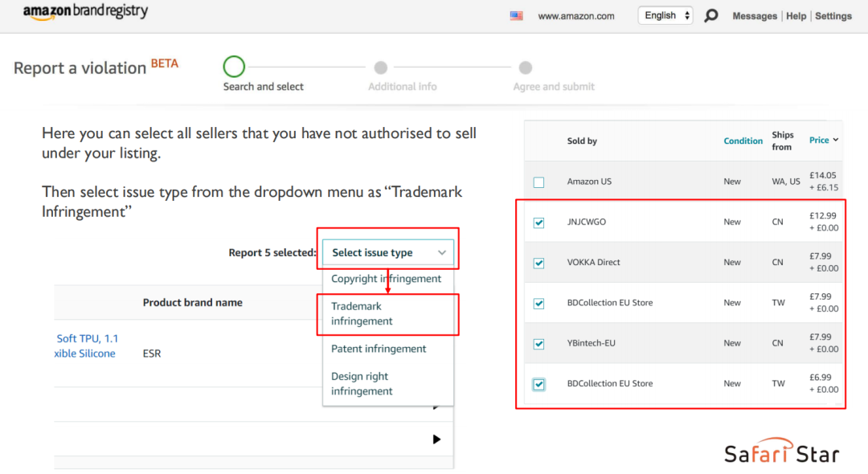The width and height of the screenshot is (868, 474).
Task: Open the English language selector
Action: [665, 15]
